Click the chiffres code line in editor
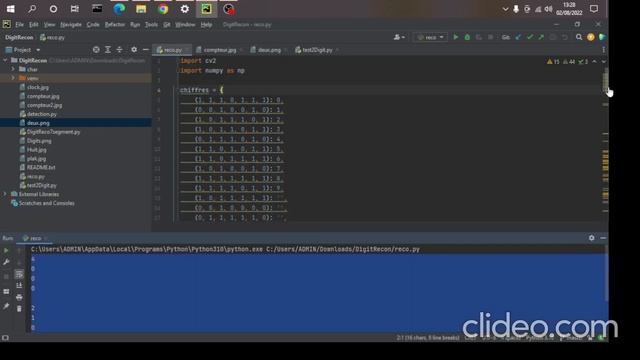 202,90
